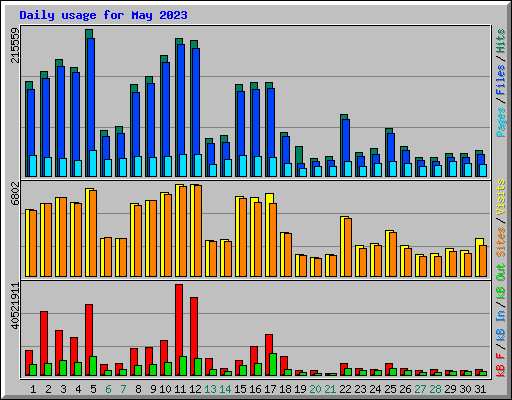Click the 6802 visits axis value

coord(15,194)
